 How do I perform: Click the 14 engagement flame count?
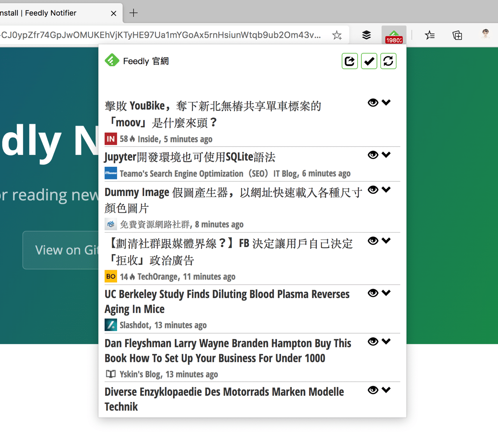(x=127, y=276)
